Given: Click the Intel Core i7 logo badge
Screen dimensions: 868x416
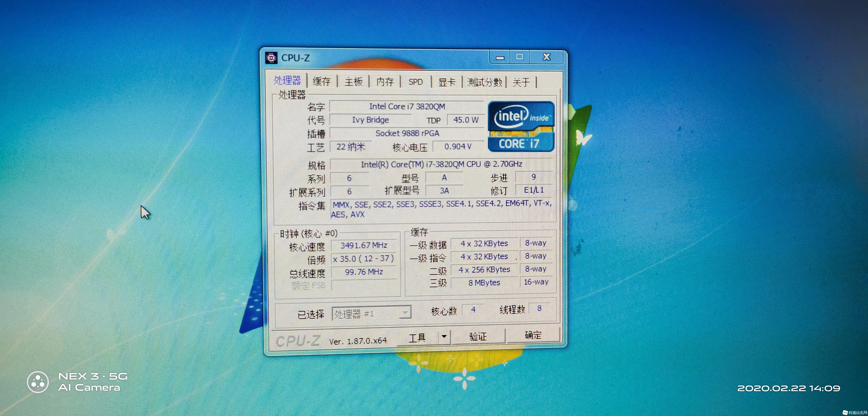Looking at the screenshot, I should coord(521,126).
